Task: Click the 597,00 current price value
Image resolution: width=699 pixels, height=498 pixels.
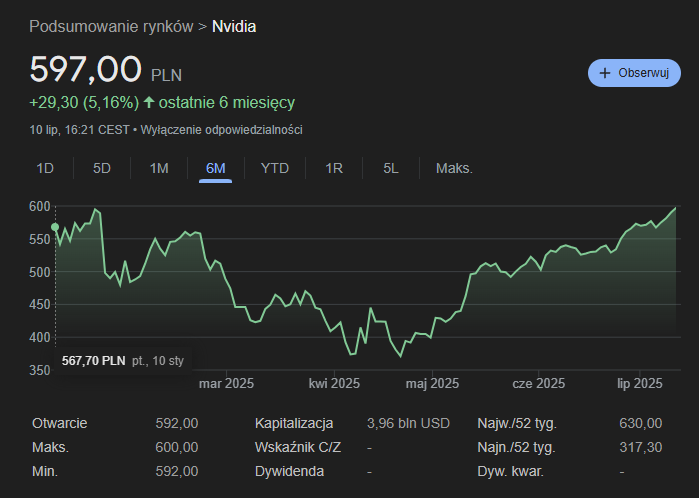Action: (85, 69)
